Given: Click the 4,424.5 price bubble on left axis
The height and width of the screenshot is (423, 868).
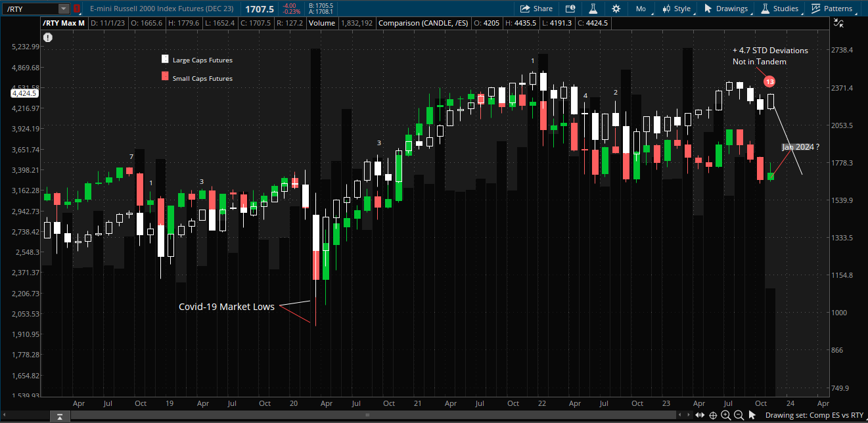Looking at the screenshot, I should click(26, 93).
